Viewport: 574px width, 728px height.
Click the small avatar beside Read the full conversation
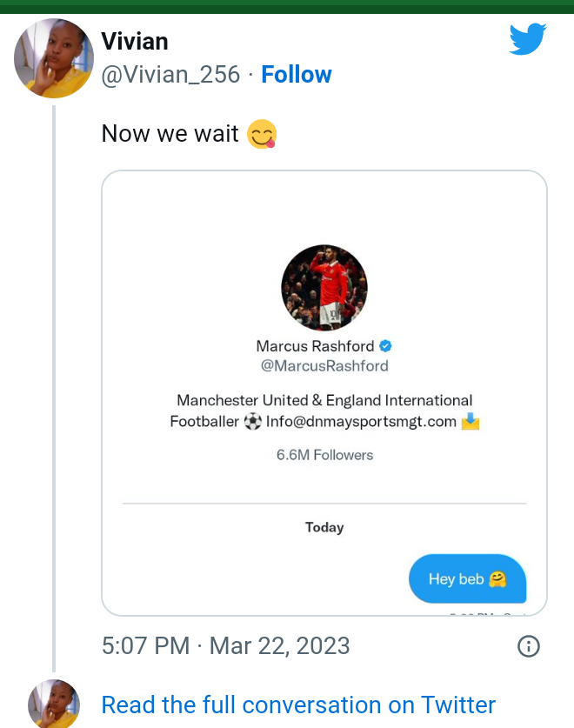point(54,705)
